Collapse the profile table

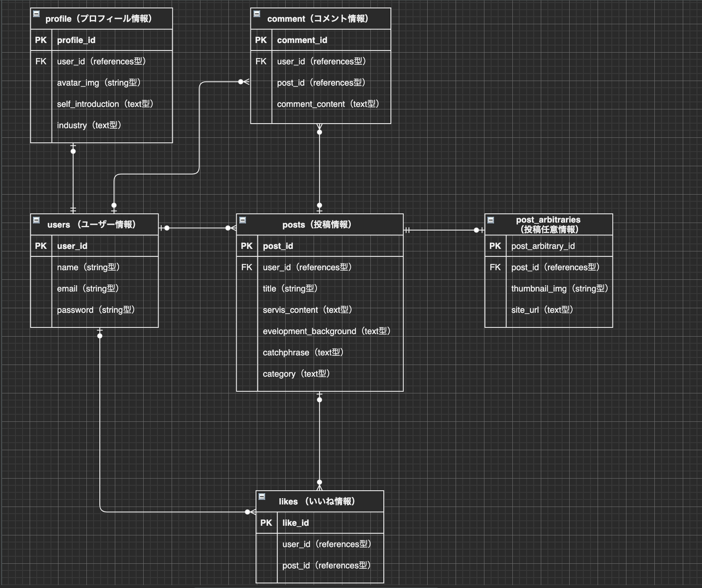click(36, 13)
